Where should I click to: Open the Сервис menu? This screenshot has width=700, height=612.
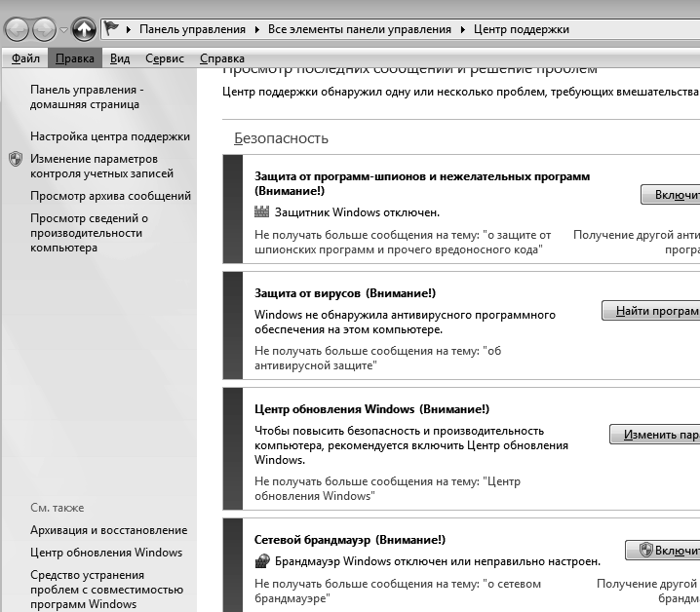pos(165,58)
